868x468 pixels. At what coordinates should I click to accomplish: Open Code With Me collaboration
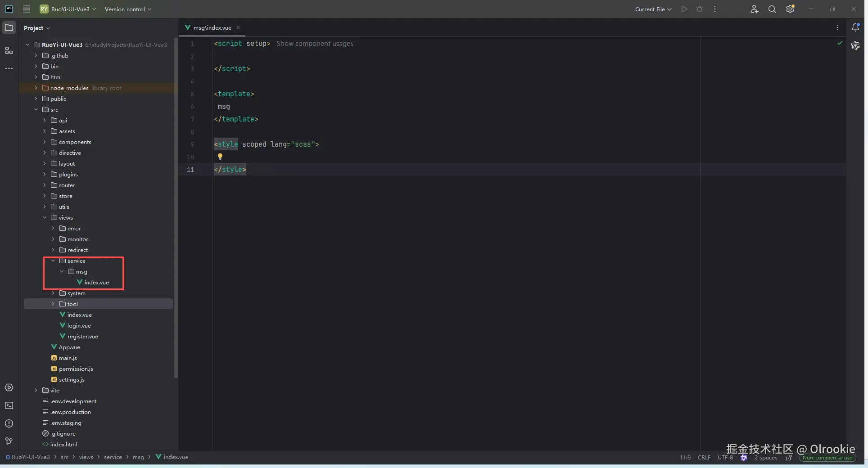[755, 9]
